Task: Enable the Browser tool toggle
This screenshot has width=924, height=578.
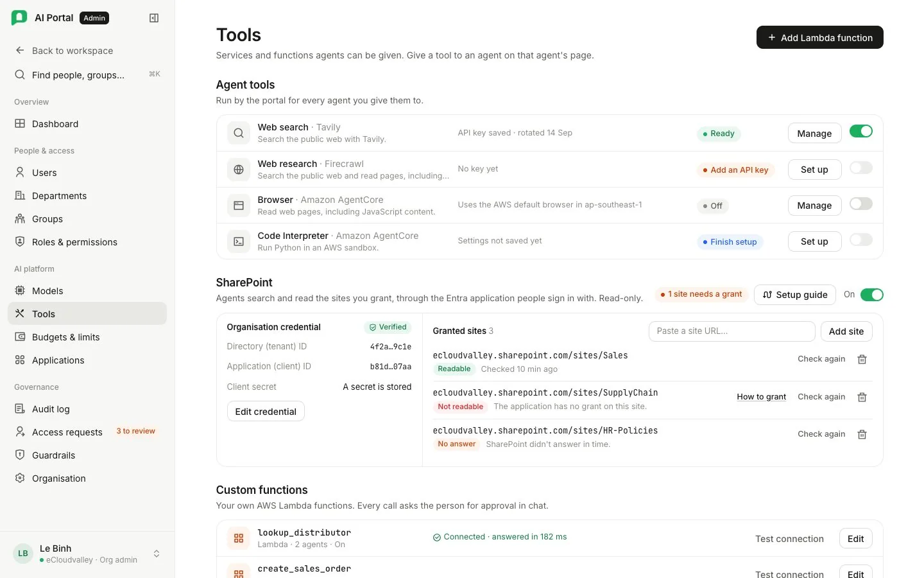Action: coord(861,204)
